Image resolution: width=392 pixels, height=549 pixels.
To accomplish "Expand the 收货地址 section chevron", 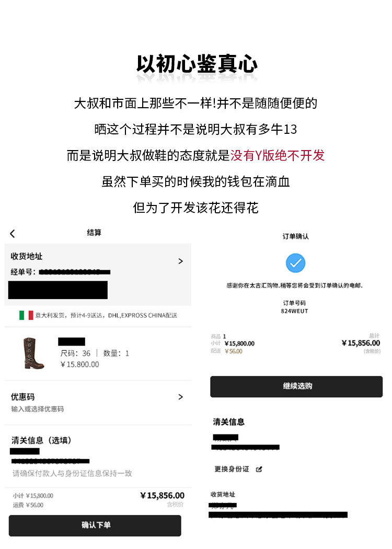I will 181,261.
